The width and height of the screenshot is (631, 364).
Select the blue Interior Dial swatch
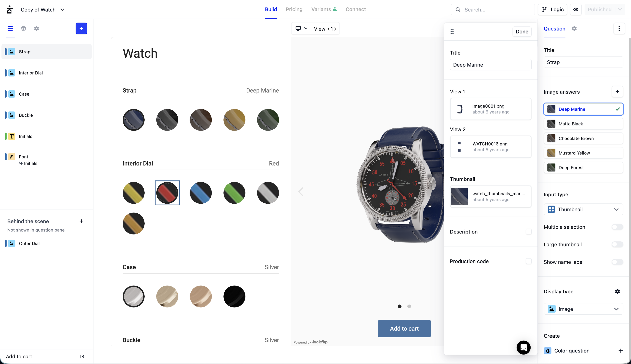(x=201, y=193)
